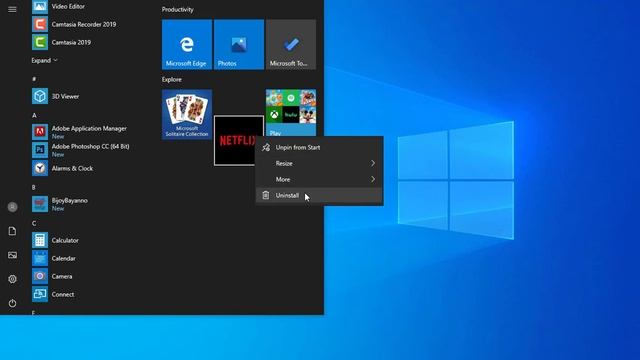This screenshot has height=360, width=640.
Task: Open the Microsoft Edge tile
Action: pos(187,44)
